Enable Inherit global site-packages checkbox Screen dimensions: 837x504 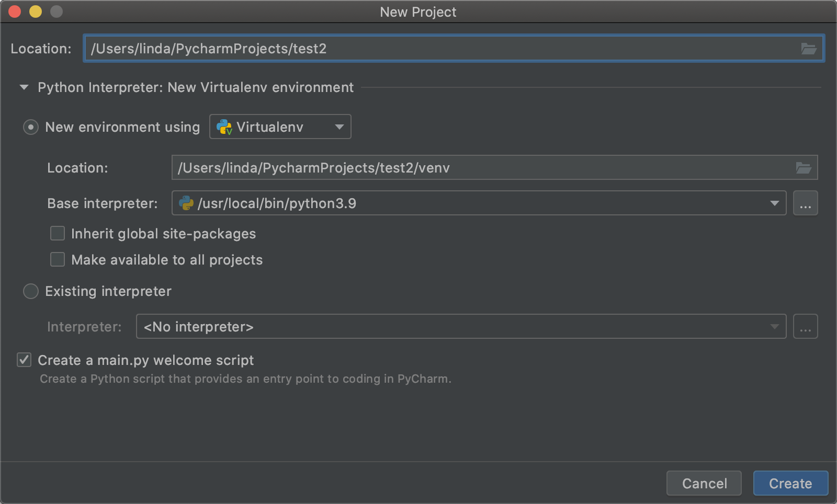click(x=58, y=234)
